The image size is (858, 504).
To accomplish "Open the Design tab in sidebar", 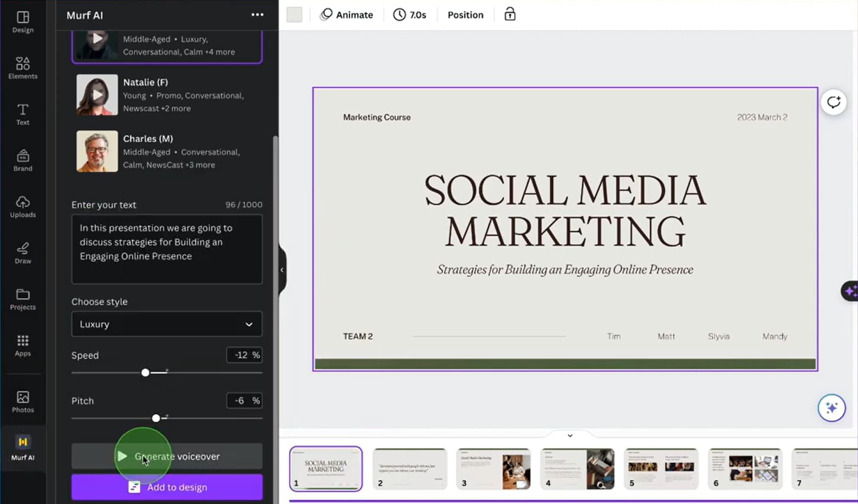I will click(x=22, y=22).
